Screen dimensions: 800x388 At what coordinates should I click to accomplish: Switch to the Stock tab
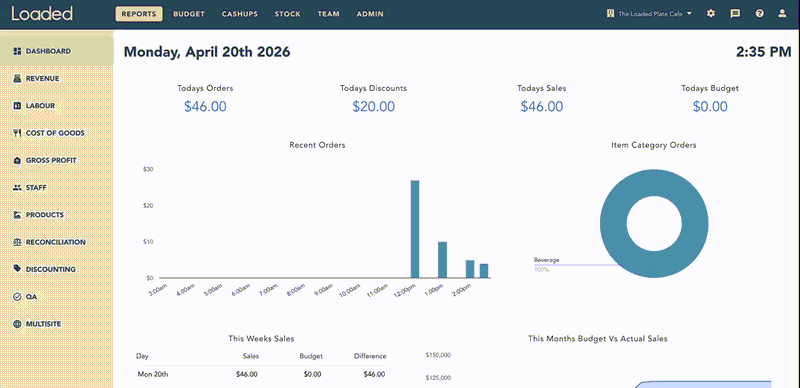coord(288,14)
